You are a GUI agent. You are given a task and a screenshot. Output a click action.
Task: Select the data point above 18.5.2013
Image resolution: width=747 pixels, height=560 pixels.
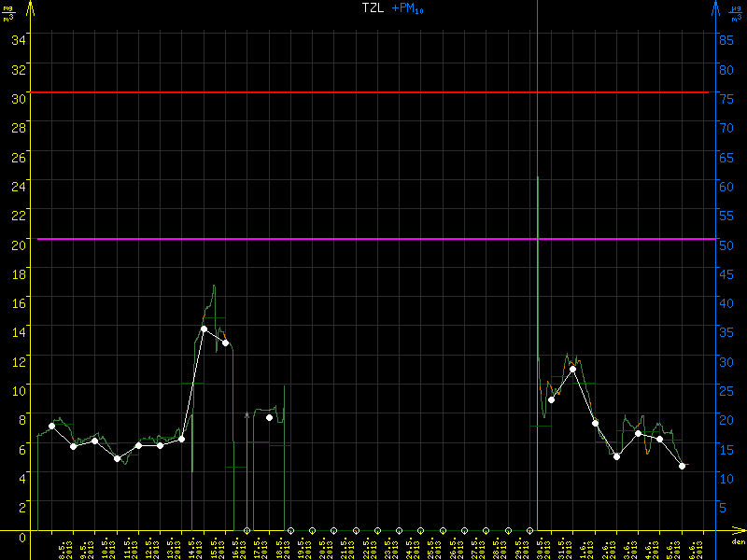269,417
